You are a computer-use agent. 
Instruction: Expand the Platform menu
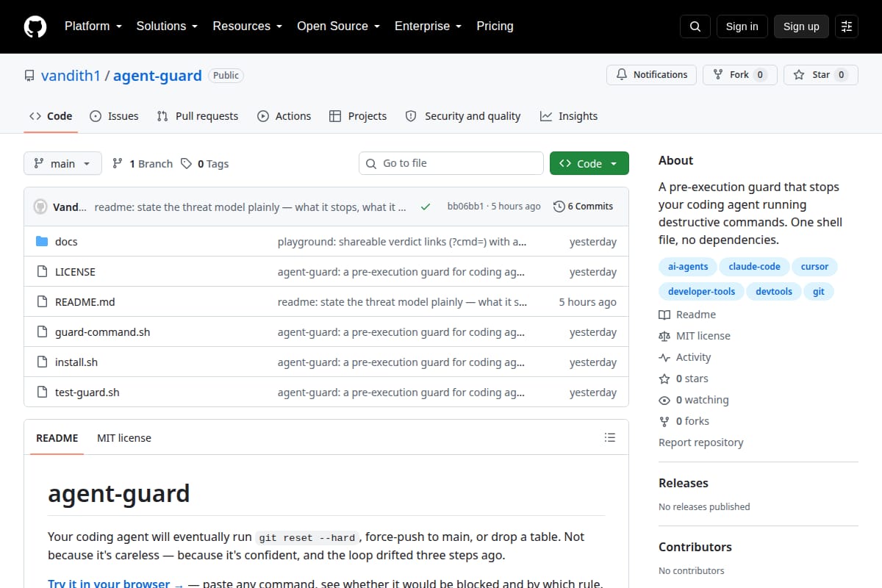pyautogui.click(x=93, y=26)
